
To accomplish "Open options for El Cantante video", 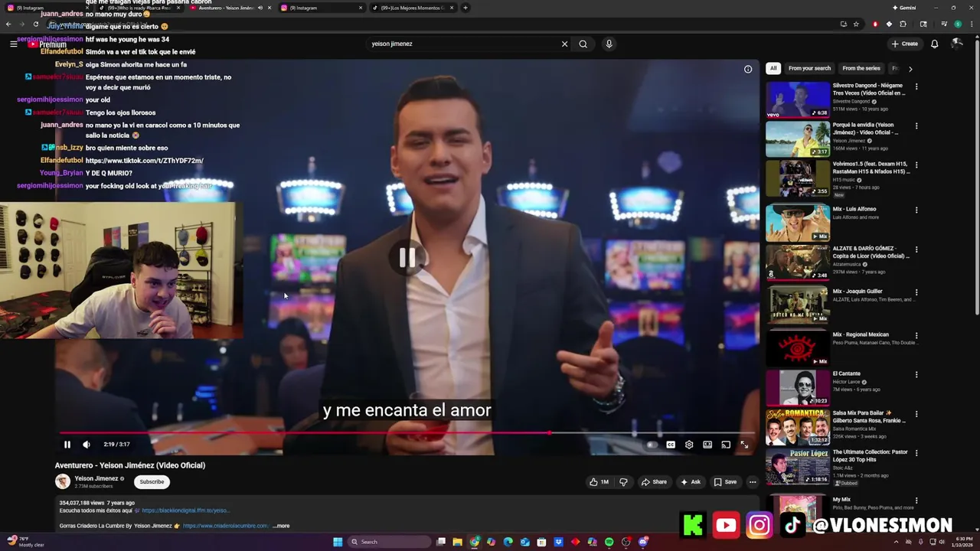I will pyautogui.click(x=916, y=375).
